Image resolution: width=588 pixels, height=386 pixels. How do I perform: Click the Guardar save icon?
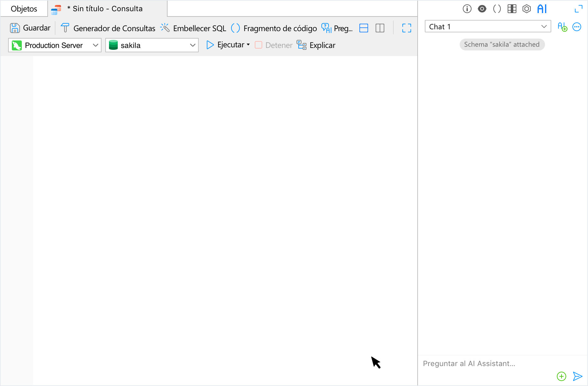tap(15, 28)
